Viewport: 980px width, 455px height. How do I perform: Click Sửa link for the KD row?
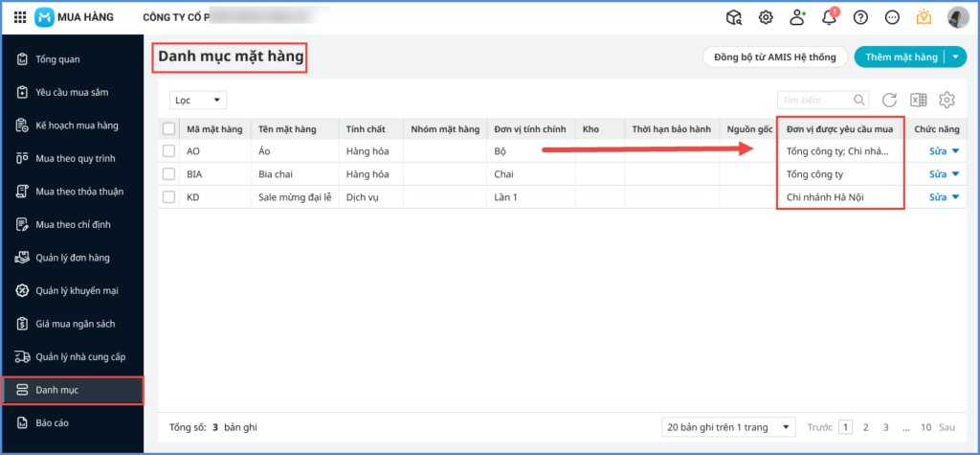click(938, 197)
